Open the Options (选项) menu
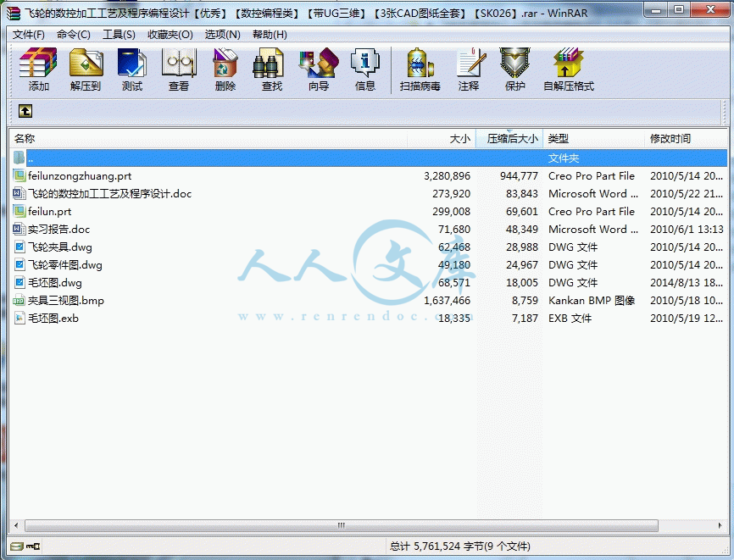734x560 pixels. pyautogui.click(x=222, y=35)
